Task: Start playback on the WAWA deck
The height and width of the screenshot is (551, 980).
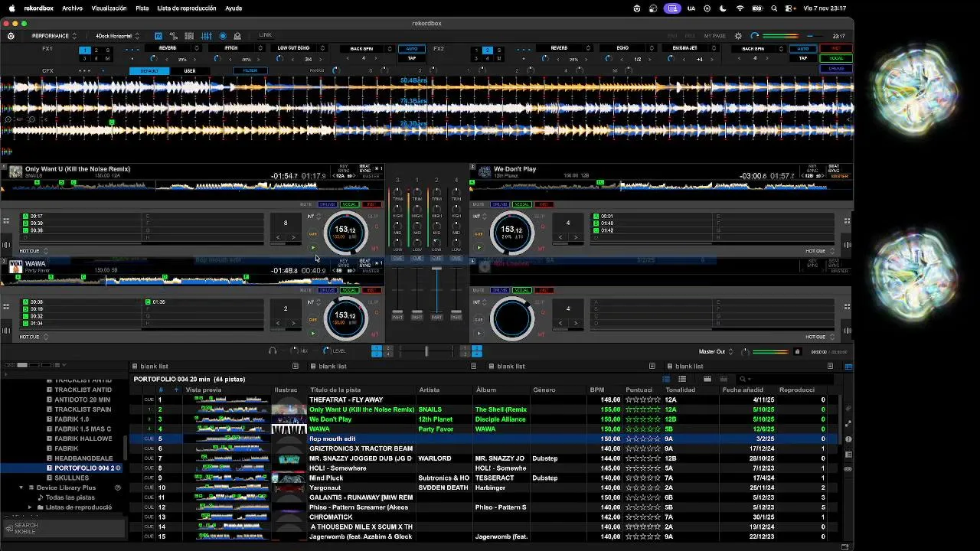Action: [312, 333]
